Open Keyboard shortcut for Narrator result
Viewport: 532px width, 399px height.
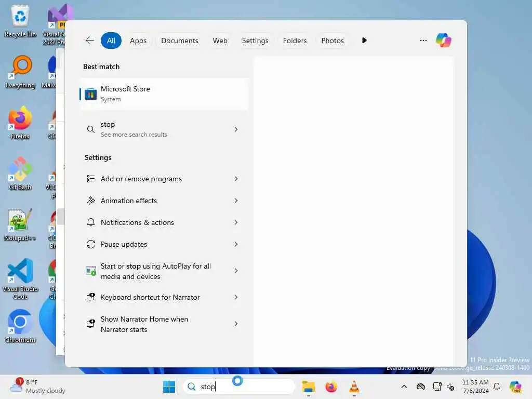pyautogui.click(x=164, y=297)
